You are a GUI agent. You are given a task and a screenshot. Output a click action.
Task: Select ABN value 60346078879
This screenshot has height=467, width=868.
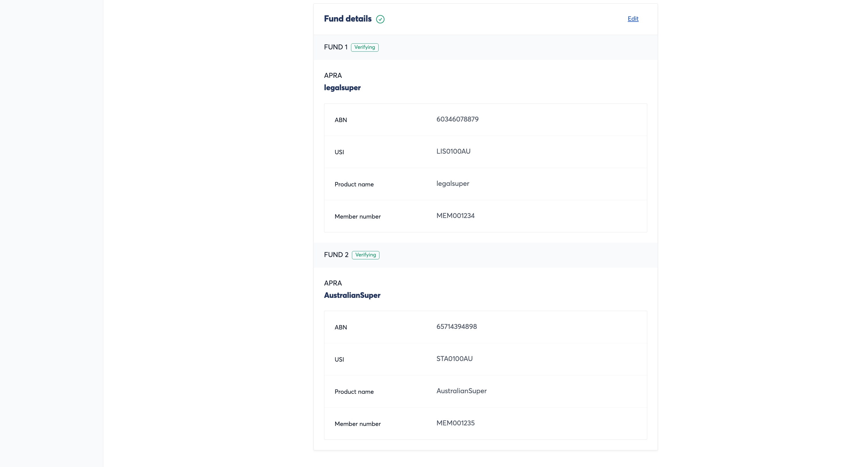[457, 119]
